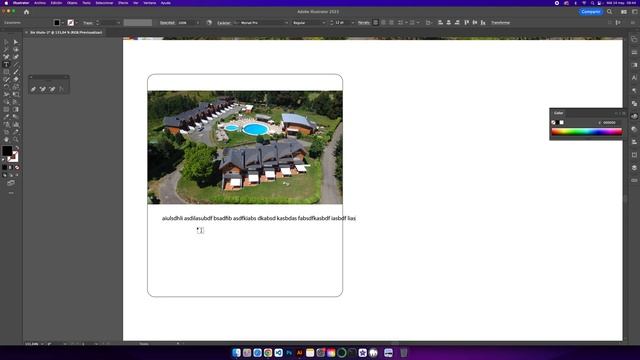Click the Compartir share button
Viewport: 640px width, 360px height.
click(x=591, y=12)
